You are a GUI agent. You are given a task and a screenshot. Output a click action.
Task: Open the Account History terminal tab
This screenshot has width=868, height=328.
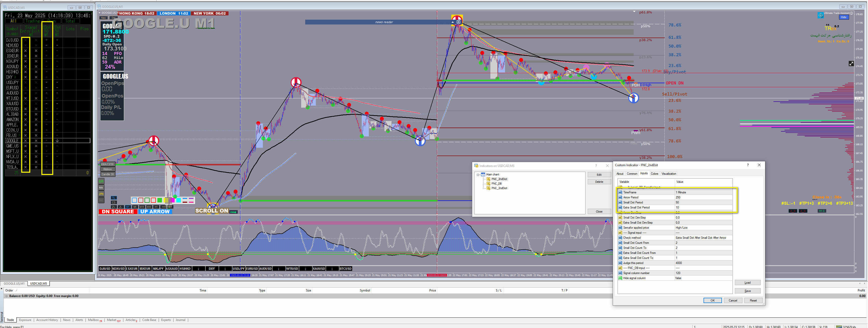click(47, 320)
